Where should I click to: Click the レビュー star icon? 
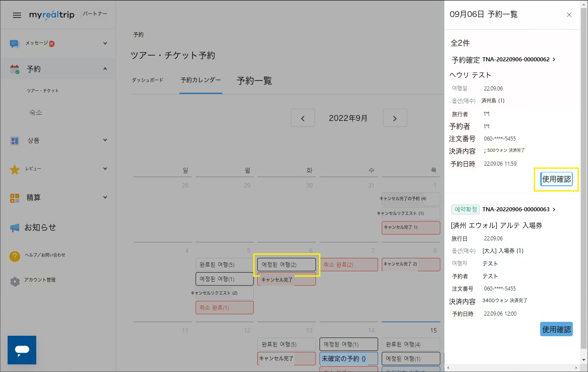pyautogui.click(x=15, y=169)
